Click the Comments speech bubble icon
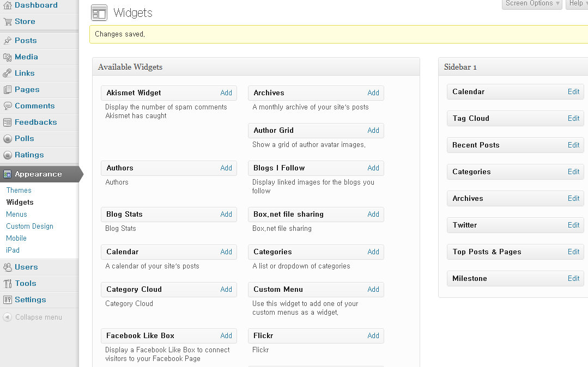 8,106
